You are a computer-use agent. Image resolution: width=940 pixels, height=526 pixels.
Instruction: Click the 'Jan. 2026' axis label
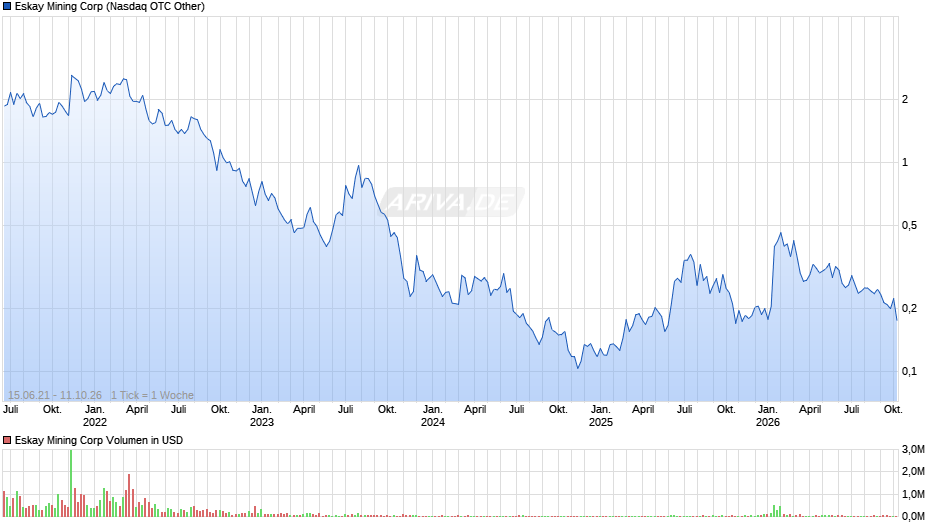pyautogui.click(x=768, y=416)
